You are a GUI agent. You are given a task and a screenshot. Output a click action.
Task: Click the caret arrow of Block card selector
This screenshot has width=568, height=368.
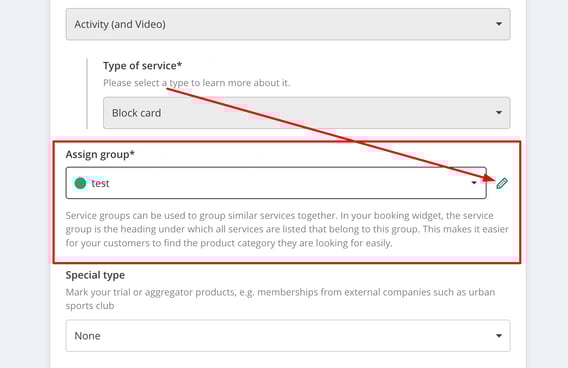pos(499,113)
